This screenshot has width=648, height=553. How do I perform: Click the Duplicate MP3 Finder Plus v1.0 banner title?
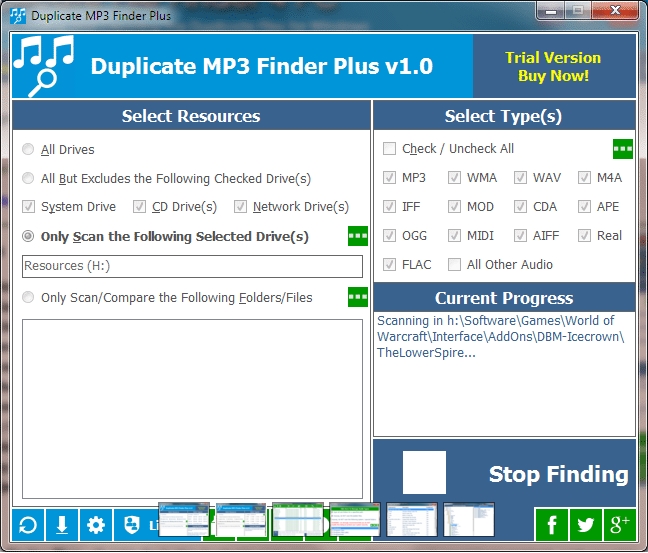click(x=262, y=66)
